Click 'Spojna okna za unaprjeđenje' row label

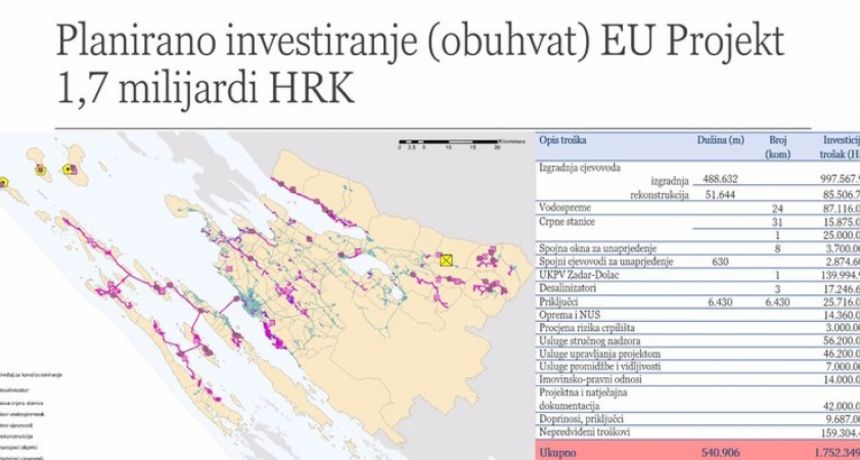[598, 249]
